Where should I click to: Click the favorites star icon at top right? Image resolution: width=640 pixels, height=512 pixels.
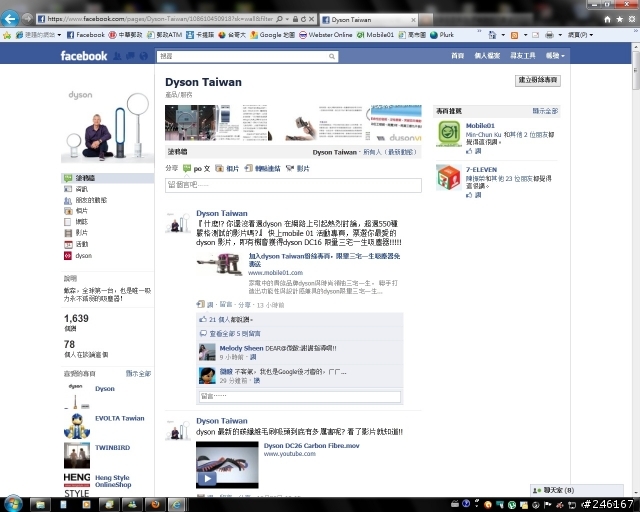620,19
